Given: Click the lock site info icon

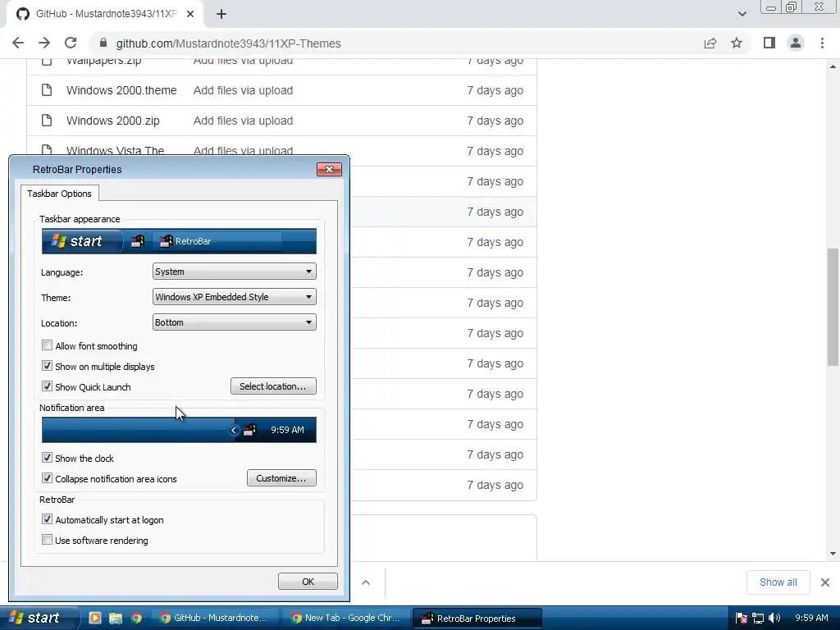Looking at the screenshot, I should (x=103, y=43).
